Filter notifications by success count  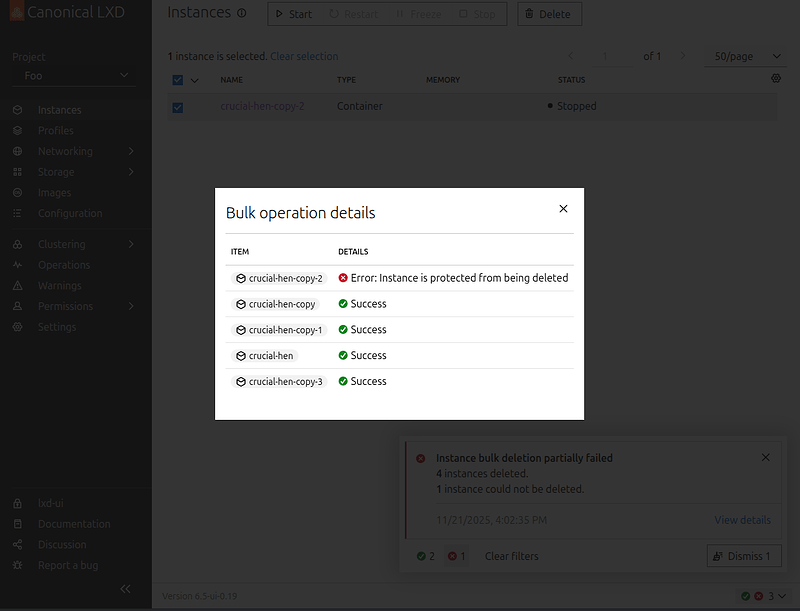426,556
